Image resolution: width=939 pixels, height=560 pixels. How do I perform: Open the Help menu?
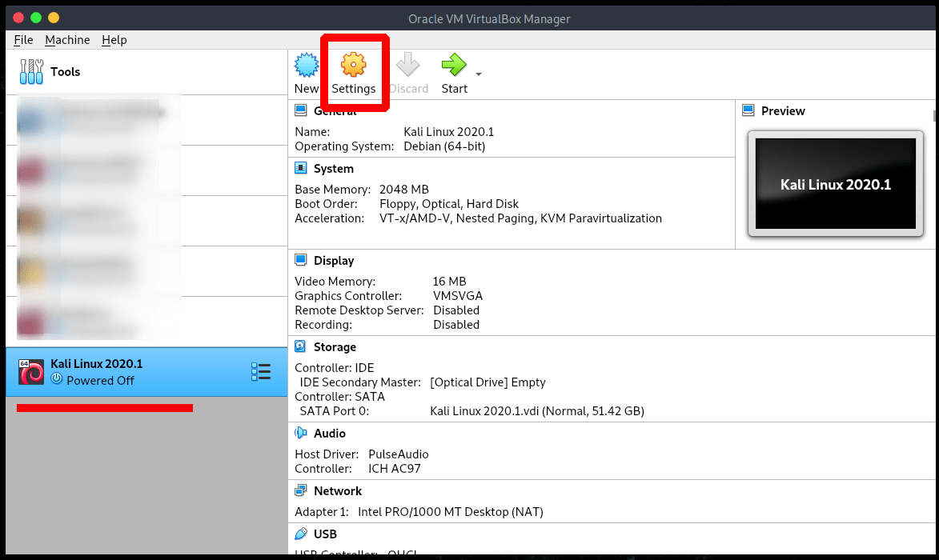[x=114, y=40]
